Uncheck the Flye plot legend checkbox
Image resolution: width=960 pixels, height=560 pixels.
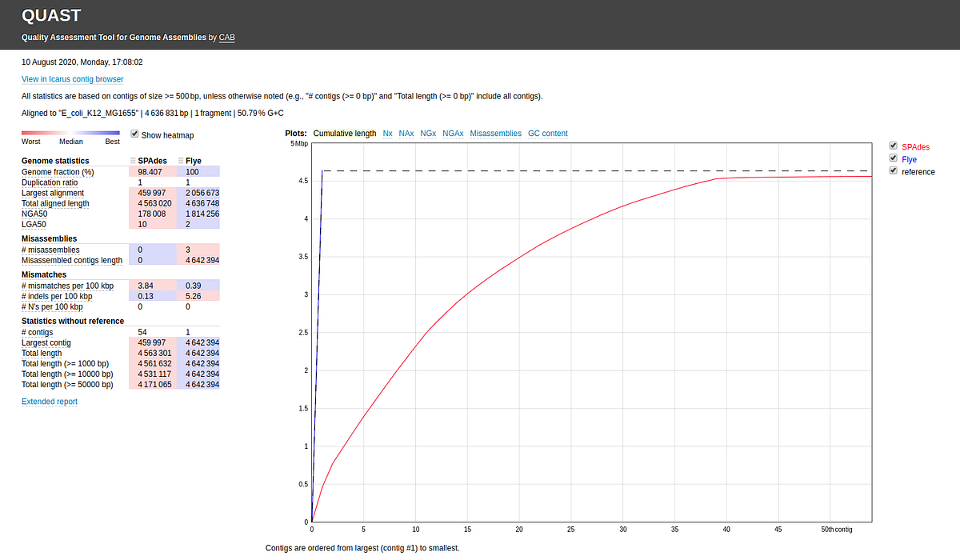(x=894, y=158)
